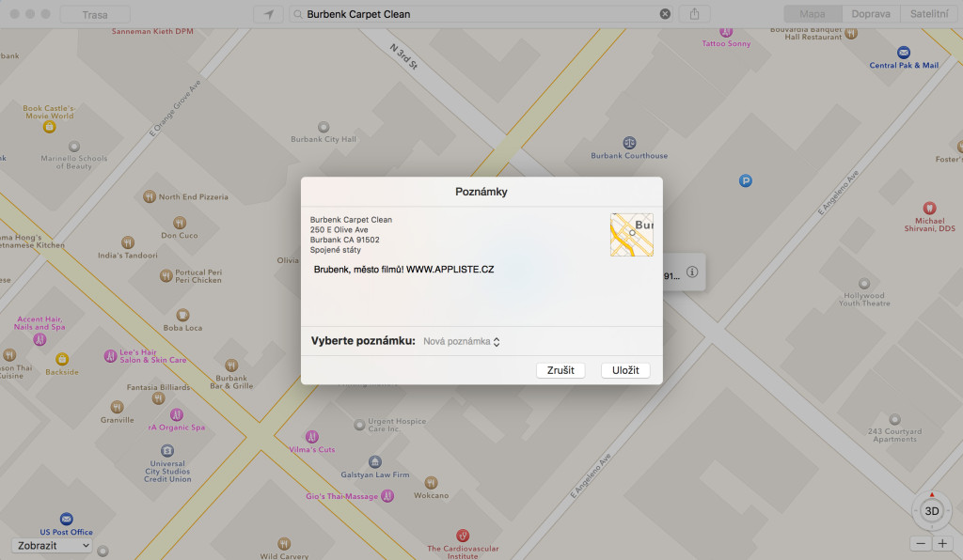Select the Wokcano restaurant icon
The width and height of the screenshot is (963, 560).
click(431, 483)
